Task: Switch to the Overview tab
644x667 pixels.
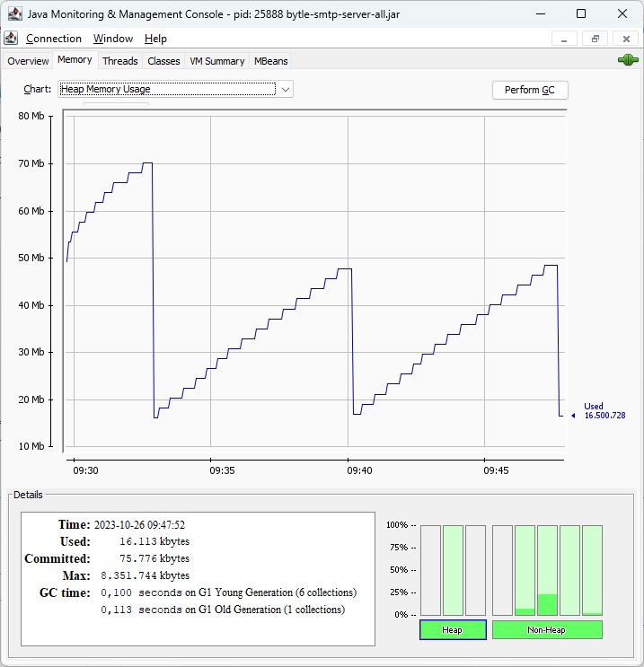Action: [28, 61]
